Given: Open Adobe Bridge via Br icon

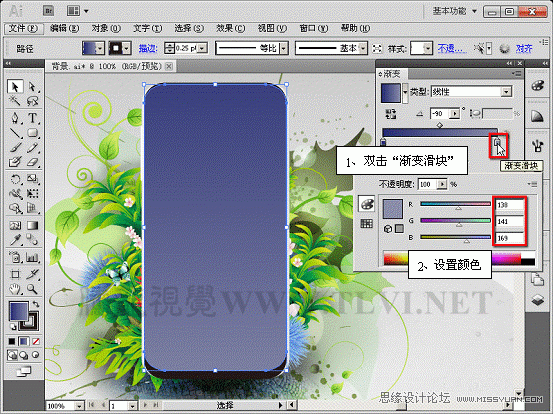Looking at the screenshot, I should pos(48,11).
